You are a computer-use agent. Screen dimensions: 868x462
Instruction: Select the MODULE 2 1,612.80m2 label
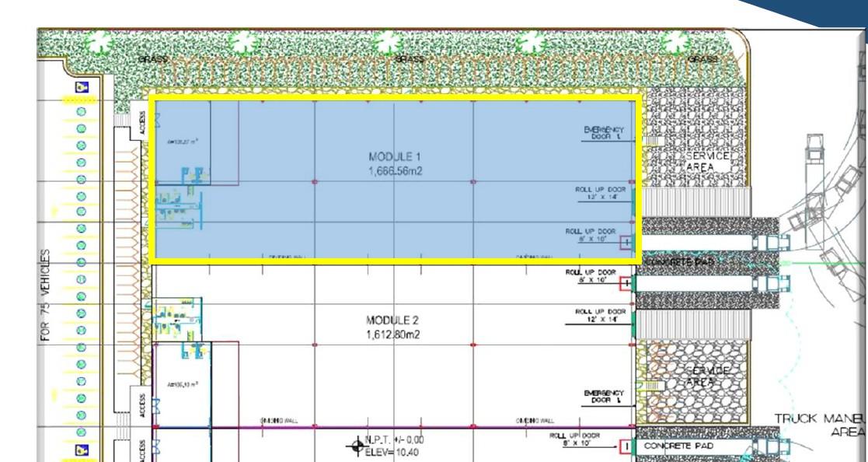392,327
